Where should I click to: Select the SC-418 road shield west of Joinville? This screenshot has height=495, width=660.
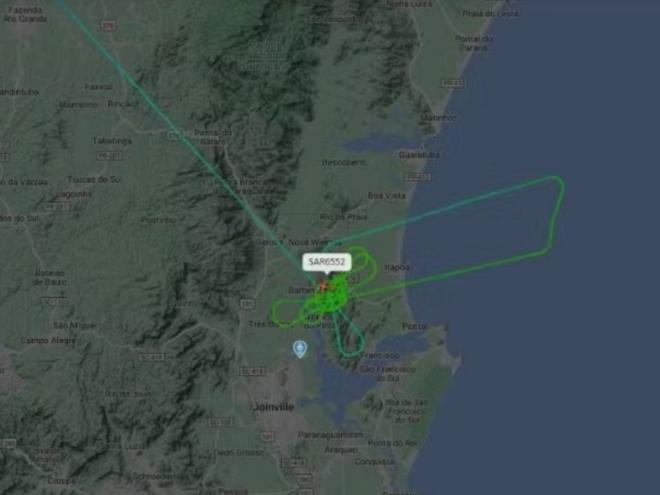[x=152, y=357]
